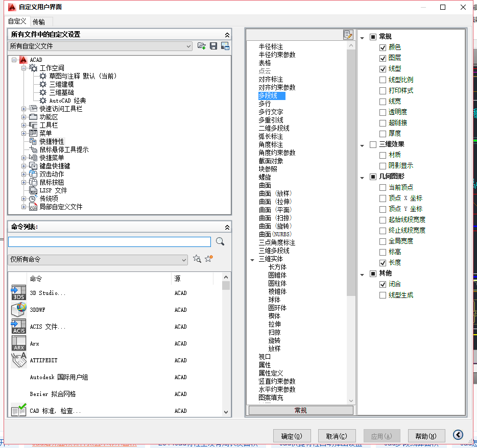Select 多行文字 in the object list

point(271,112)
